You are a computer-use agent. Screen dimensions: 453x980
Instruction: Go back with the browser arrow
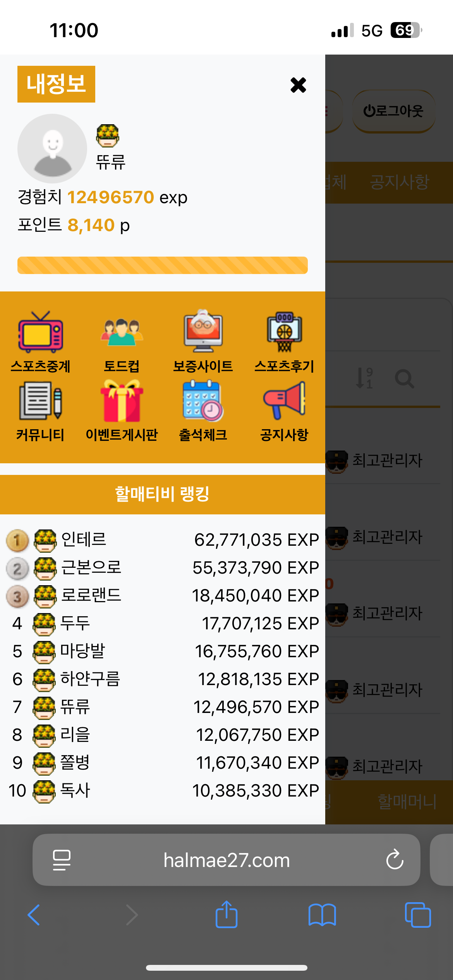tap(34, 915)
